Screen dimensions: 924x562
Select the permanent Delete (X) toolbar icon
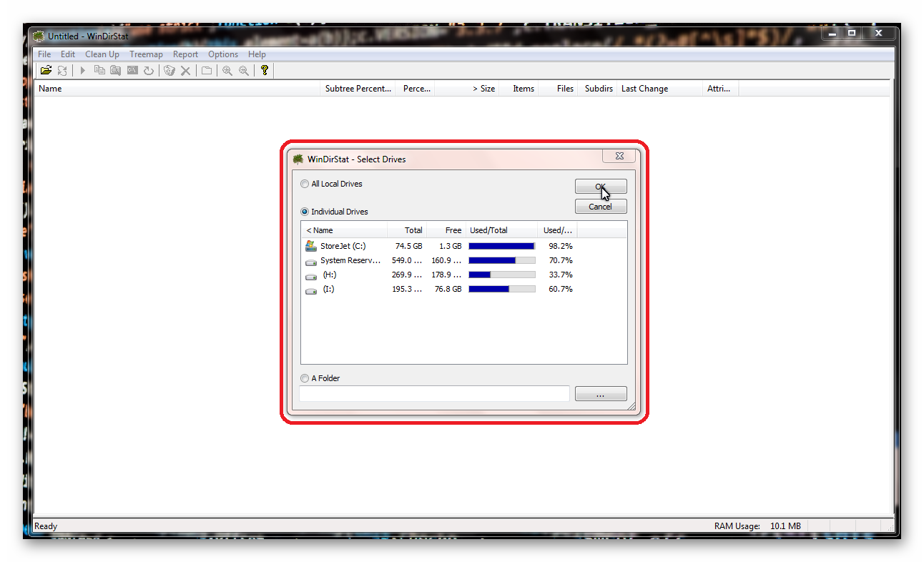tap(185, 70)
